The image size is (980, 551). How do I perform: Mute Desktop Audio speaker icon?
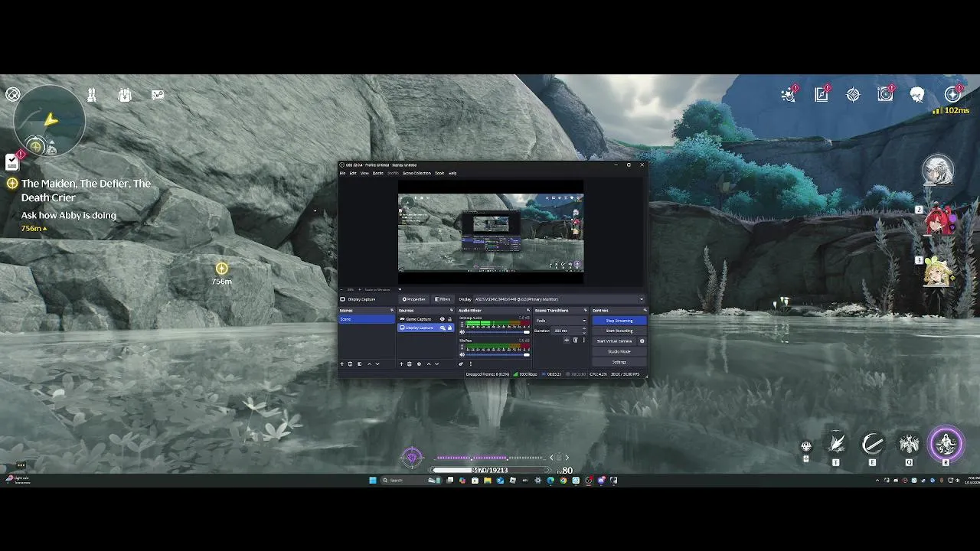coord(462,332)
